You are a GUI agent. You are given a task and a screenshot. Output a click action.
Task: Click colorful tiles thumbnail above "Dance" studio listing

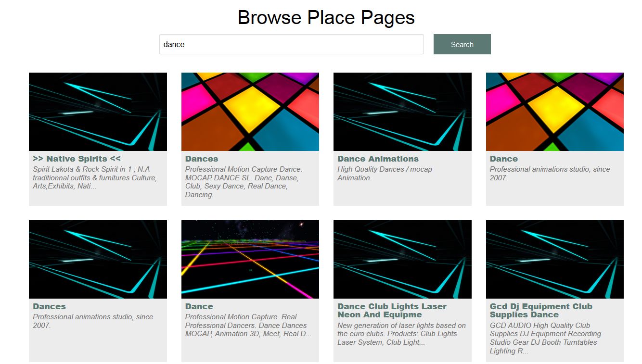(x=554, y=112)
